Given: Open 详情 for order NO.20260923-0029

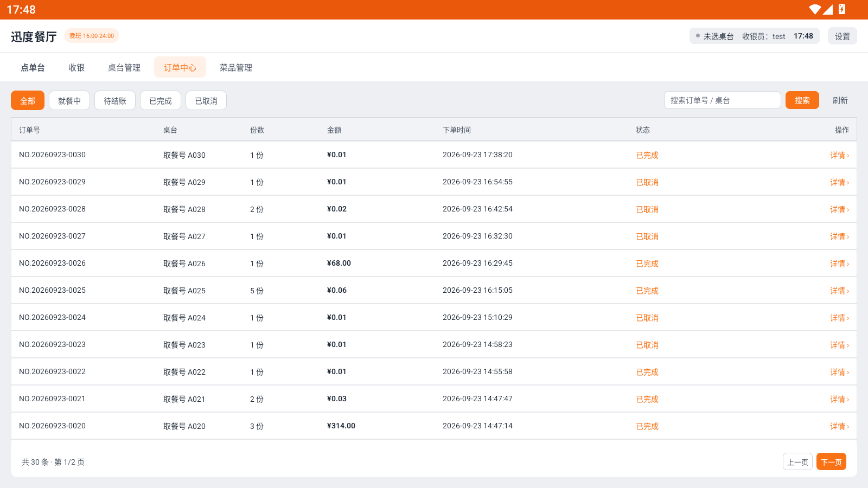Looking at the screenshot, I should pyautogui.click(x=839, y=182).
